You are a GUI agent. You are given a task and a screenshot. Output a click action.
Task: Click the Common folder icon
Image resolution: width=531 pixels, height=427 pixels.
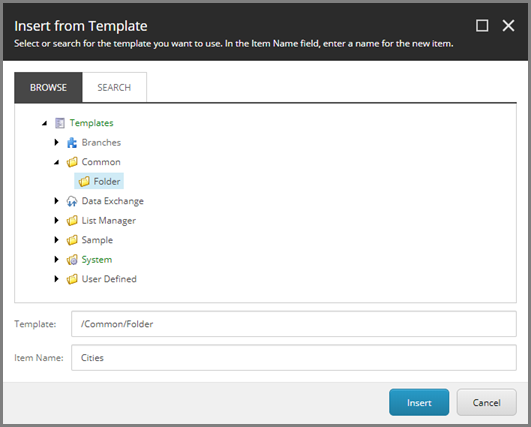[72, 162]
